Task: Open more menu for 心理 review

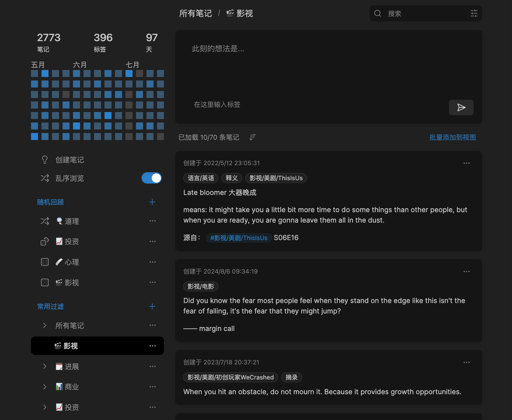Action: 153,262
